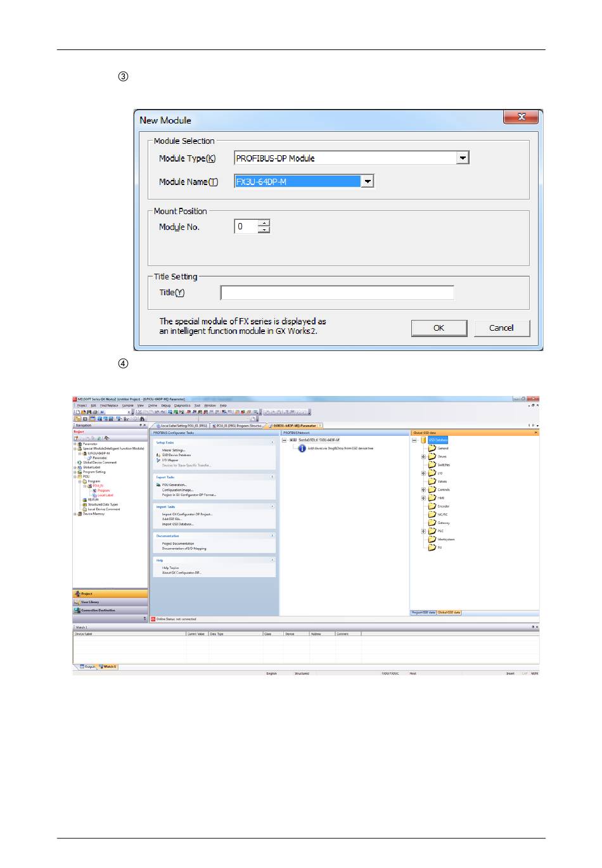Screen dimensions: 602x868
Task: Select the Switches folder icon
Action: click(432, 464)
